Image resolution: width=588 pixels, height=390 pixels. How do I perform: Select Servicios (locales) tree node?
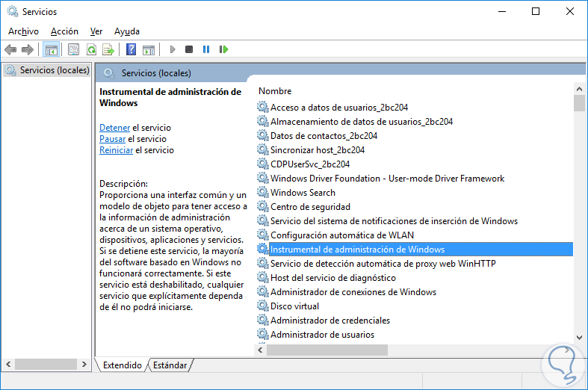click(47, 70)
